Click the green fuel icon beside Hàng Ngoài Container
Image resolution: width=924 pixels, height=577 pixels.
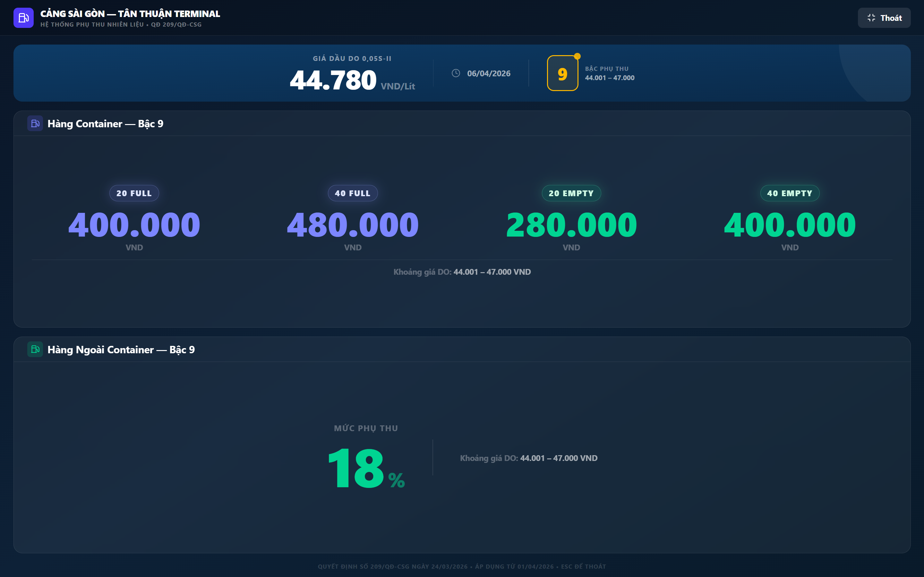pos(35,349)
